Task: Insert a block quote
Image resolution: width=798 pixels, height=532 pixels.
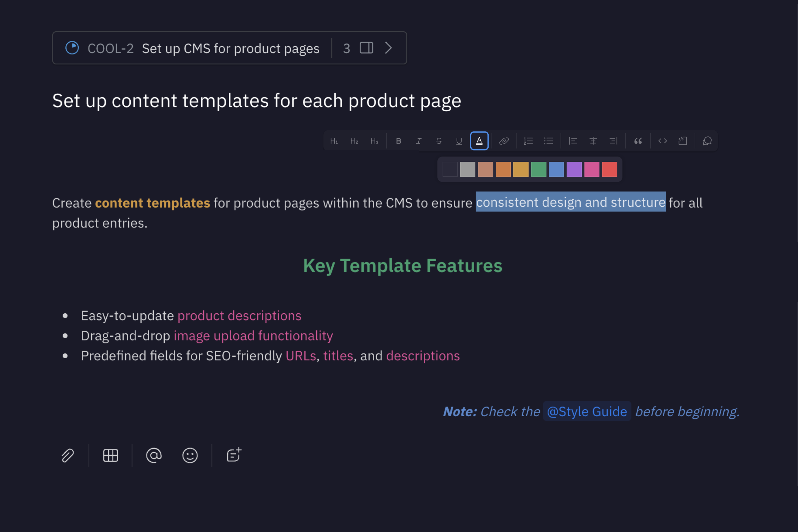Action: pyautogui.click(x=638, y=141)
